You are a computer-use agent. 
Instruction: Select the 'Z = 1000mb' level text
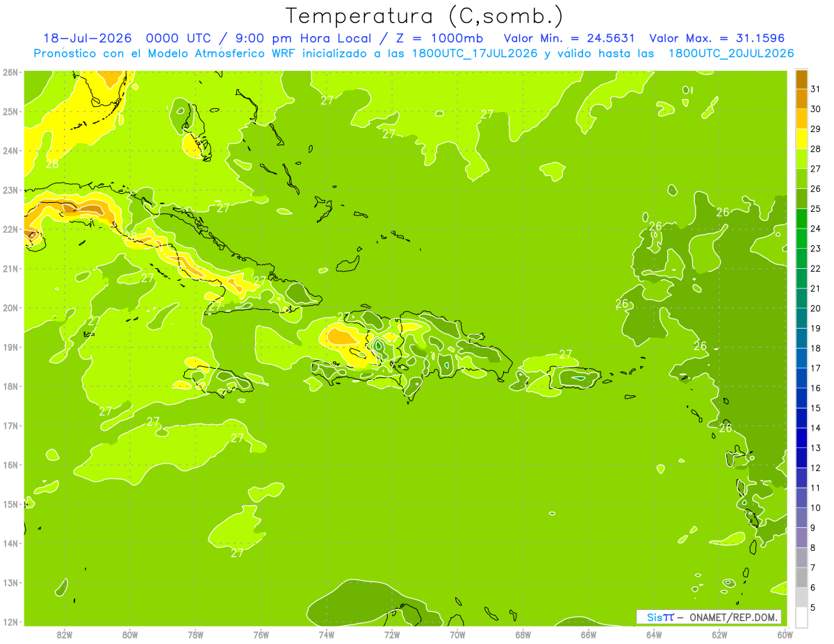coord(439,38)
